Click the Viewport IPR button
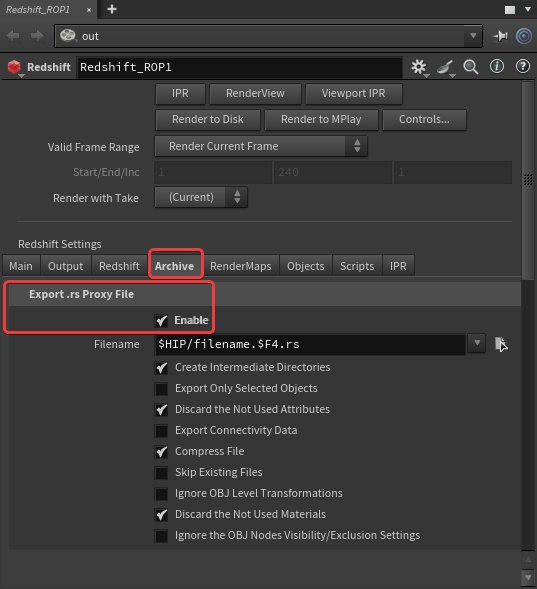 354,94
